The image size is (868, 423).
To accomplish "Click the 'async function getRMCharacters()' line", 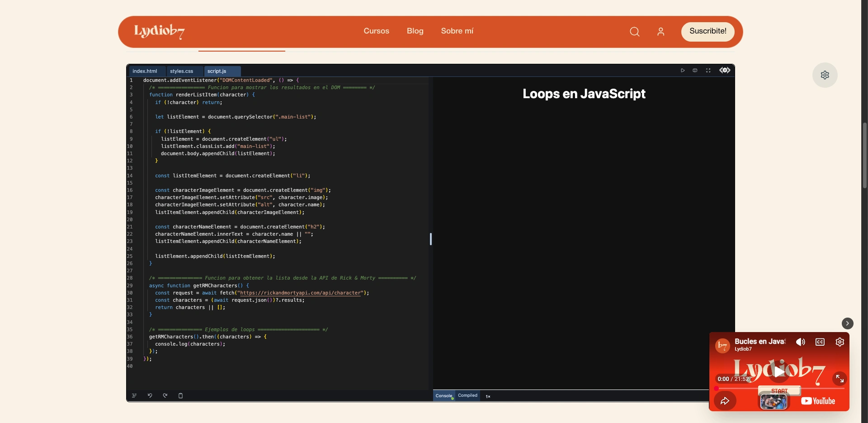I will click(x=199, y=285).
